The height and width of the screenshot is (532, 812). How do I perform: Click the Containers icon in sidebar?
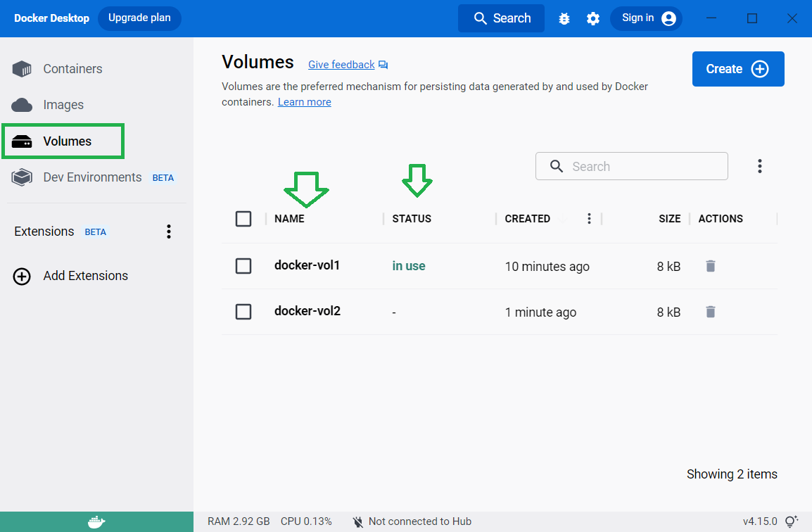pyautogui.click(x=22, y=69)
